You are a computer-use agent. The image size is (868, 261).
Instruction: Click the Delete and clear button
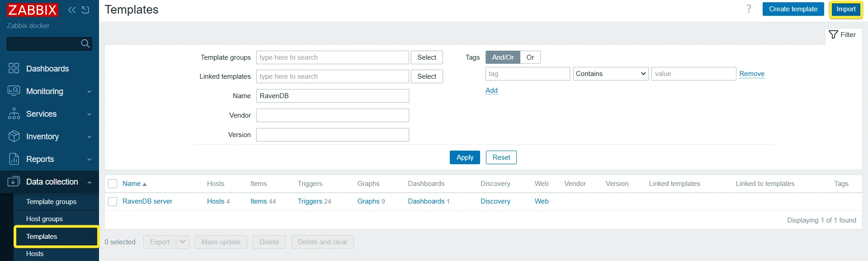323,242
